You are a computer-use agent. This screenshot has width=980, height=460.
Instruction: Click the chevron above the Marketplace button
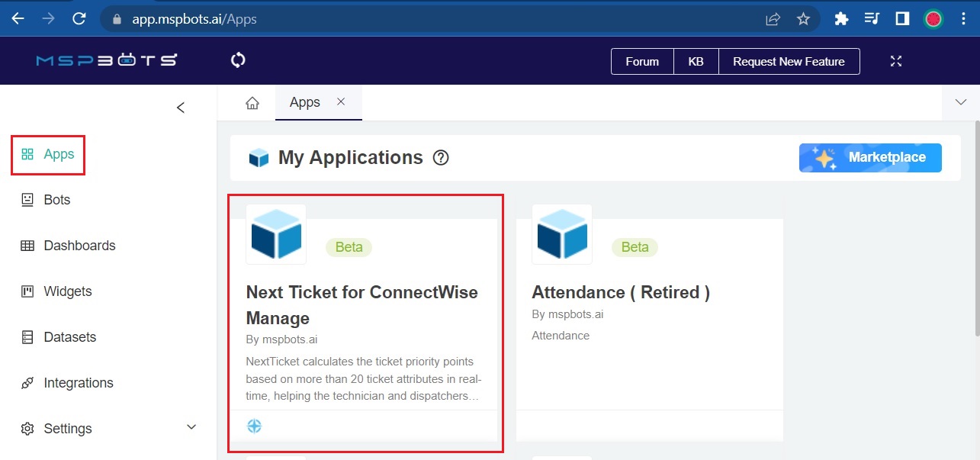[x=960, y=101]
